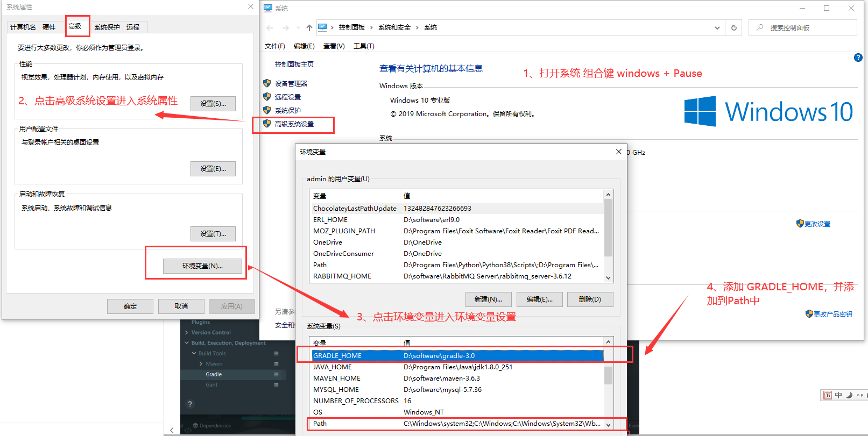Open 更改产品密钥 link
Viewport: 868px width, 436px height.
(833, 315)
